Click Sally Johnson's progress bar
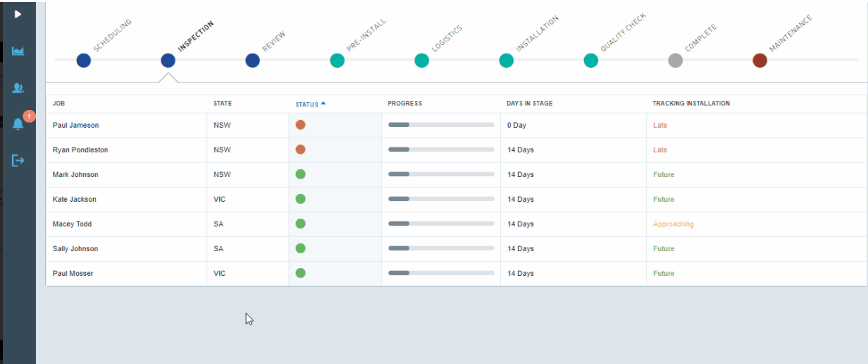This screenshot has width=868, height=364. (441, 248)
